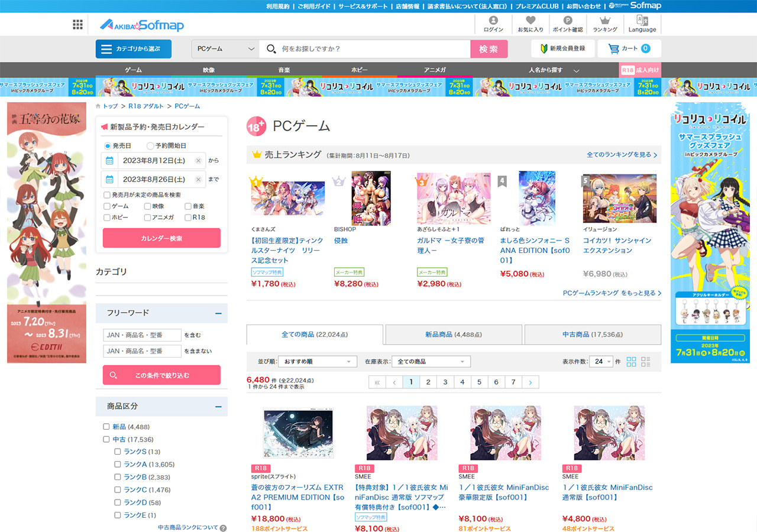Open rankings via the crown icon

pos(604,21)
